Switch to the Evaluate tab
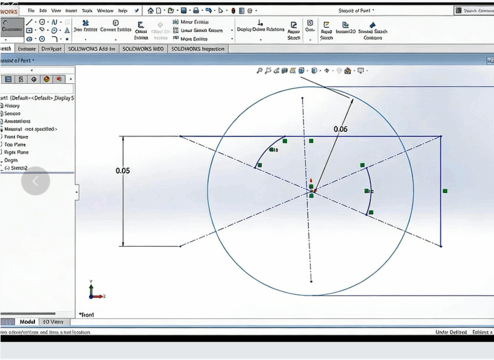 [x=26, y=49]
